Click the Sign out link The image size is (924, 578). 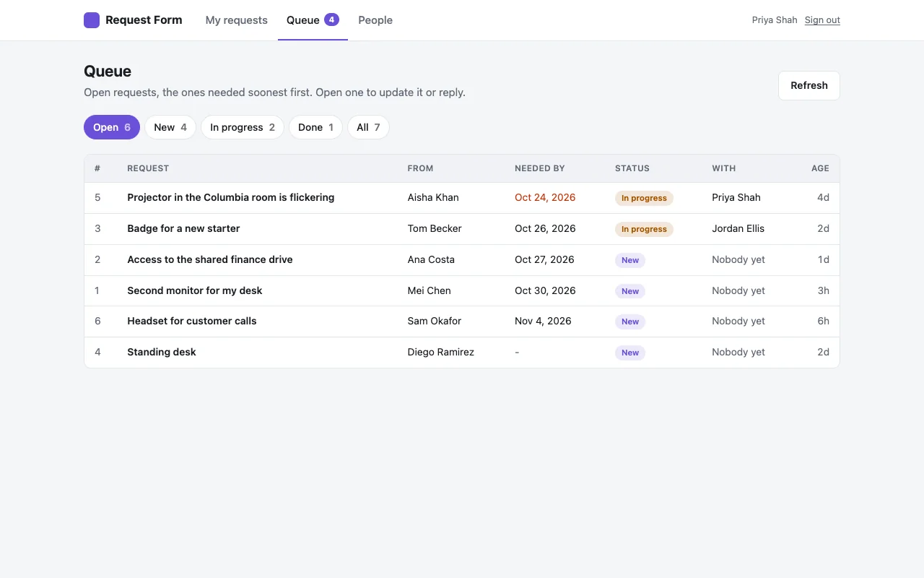tap(822, 20)
